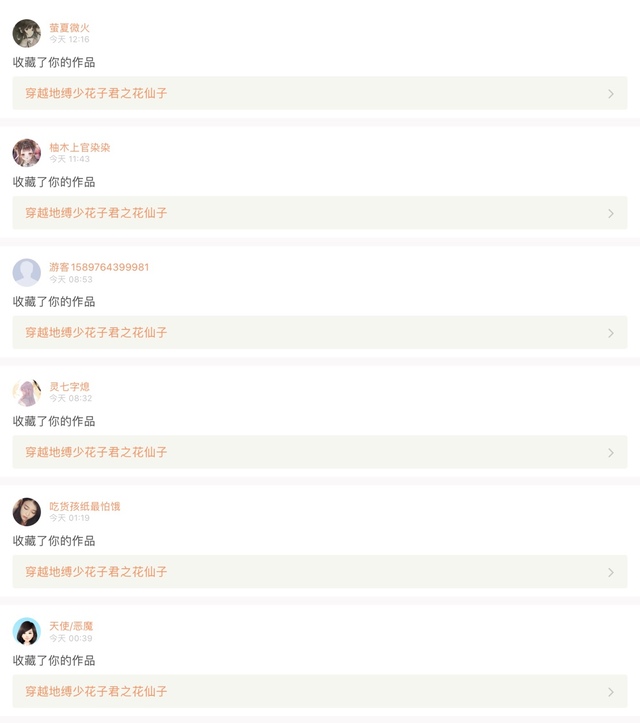Open work title collected by 萤夏微火
This screenshot has width=640, height=723.
[96, 93]
